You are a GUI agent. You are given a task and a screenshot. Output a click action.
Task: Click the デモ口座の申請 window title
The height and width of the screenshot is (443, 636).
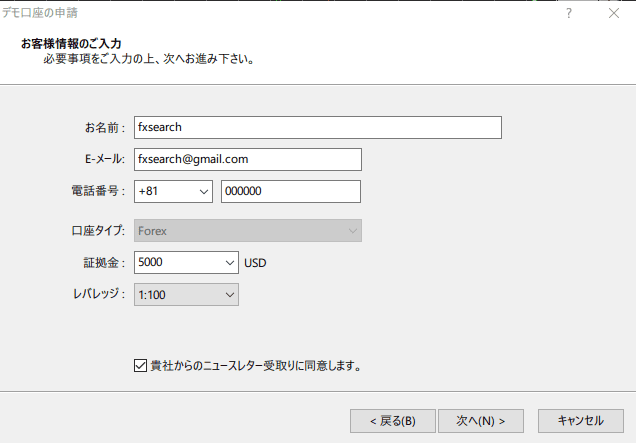point(40,13)
